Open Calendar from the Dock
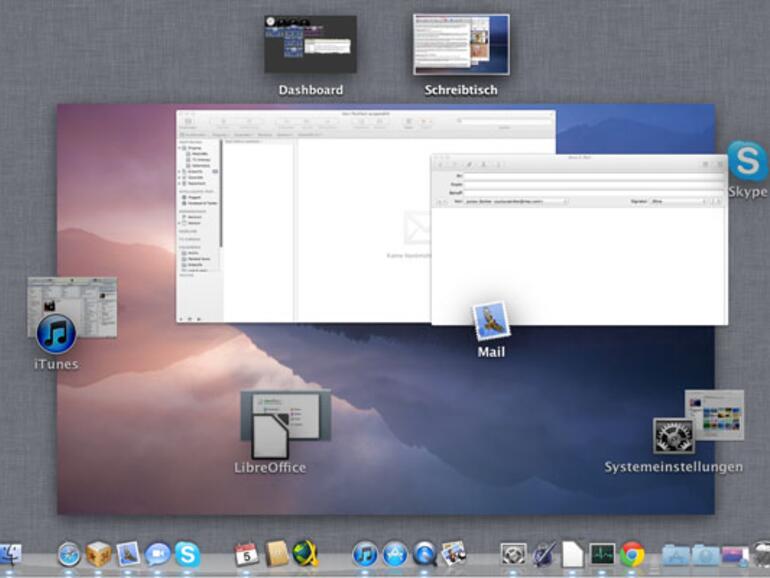Image resolution: width=770 pixels, height=578 pixels. [247, 554]
